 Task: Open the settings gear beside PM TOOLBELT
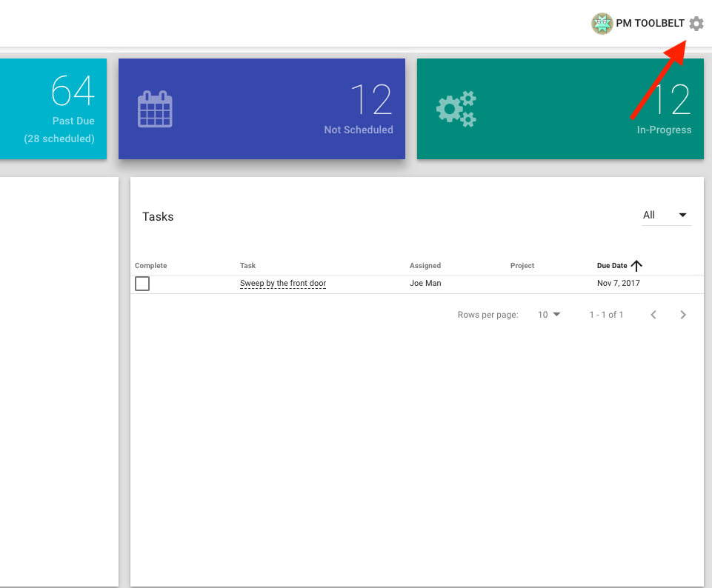point(696,23)
